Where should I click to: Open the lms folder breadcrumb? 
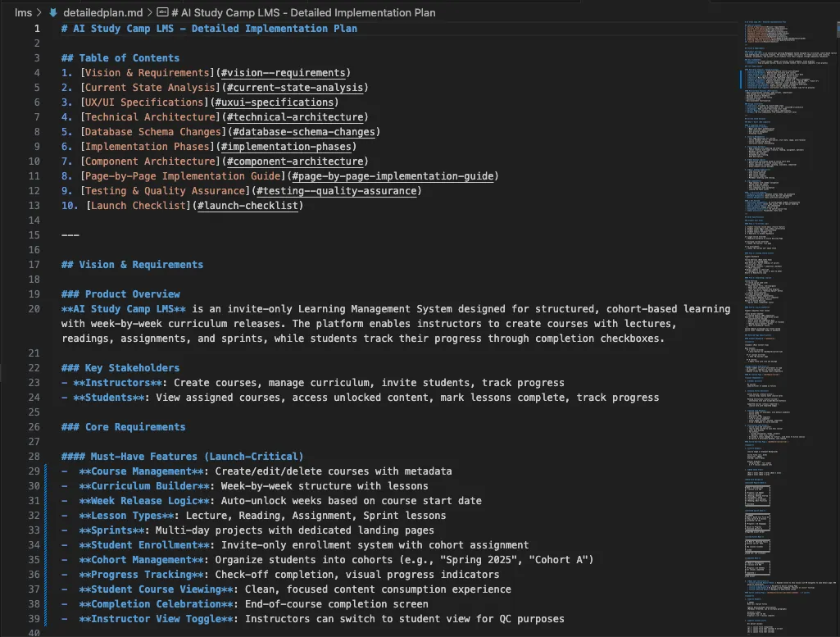pos(23,13)
